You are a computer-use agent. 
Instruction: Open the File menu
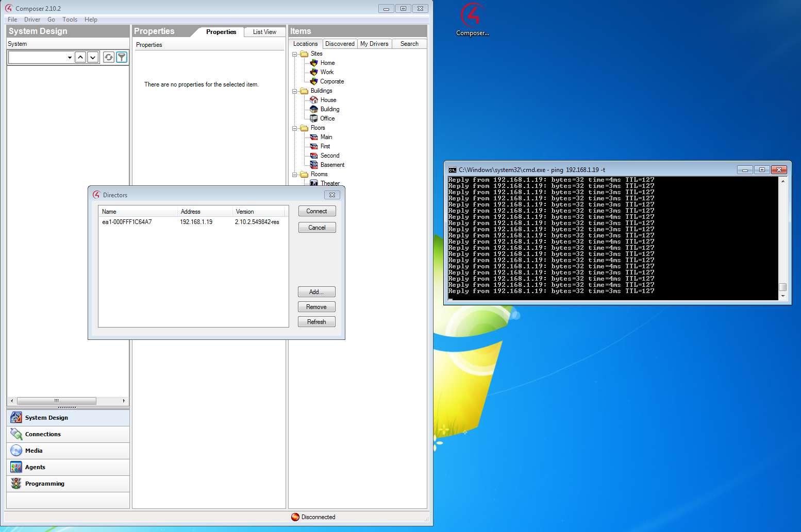12,20
